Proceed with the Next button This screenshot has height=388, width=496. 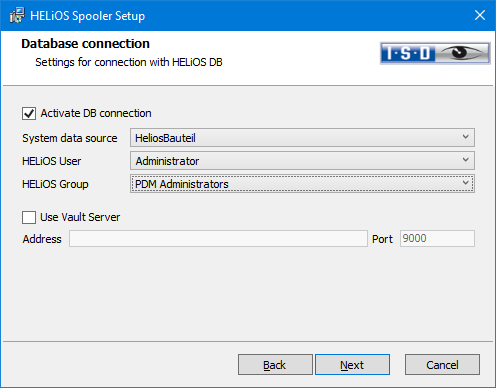(352, 365)
